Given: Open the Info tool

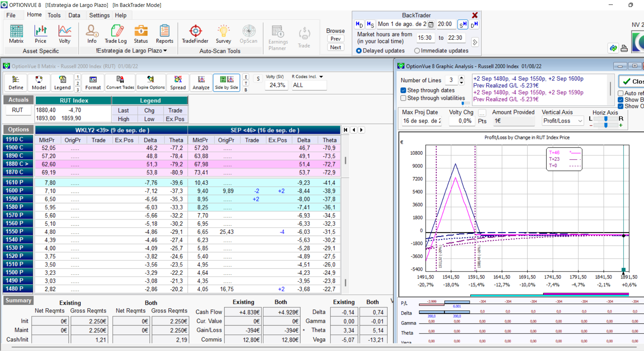Looking at the screenshot, I should tap(92, 34).
